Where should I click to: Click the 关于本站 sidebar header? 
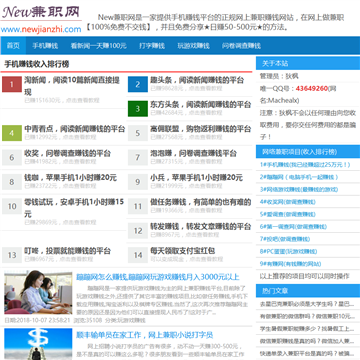(x=308, y=63)
